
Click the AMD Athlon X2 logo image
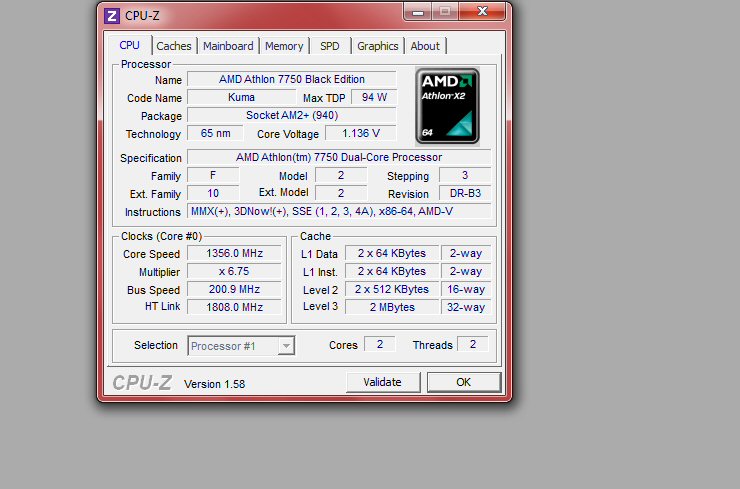click(447, 106)
